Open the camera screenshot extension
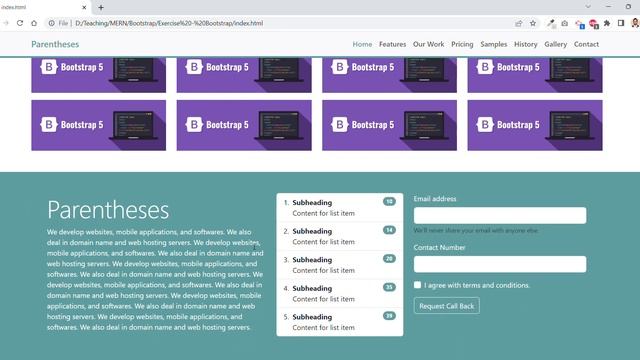This screenshot has width=640, height=360. pyautogui.click(x=564, y=24)
